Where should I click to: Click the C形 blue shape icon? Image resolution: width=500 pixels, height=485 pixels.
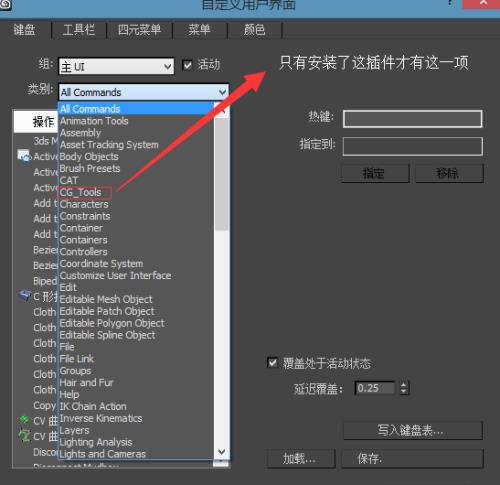pyautogui.click(x=25, y=295)
